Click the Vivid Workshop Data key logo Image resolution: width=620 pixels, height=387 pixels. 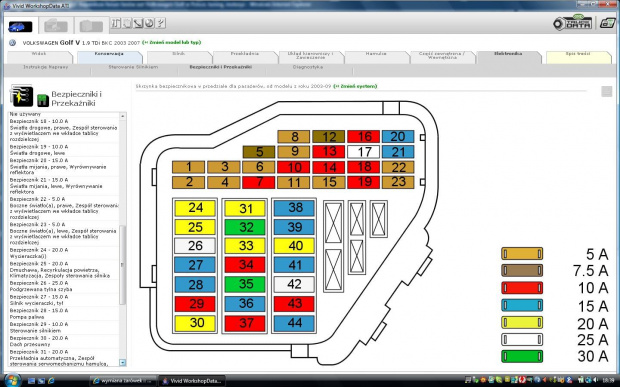tap(573, 23)
